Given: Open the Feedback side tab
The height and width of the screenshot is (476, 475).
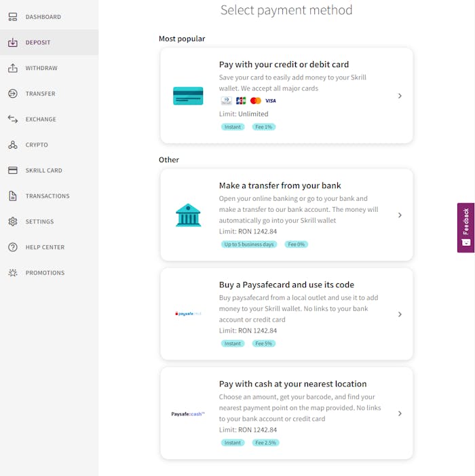Looking at the screenshot, I should coord(465,227).
